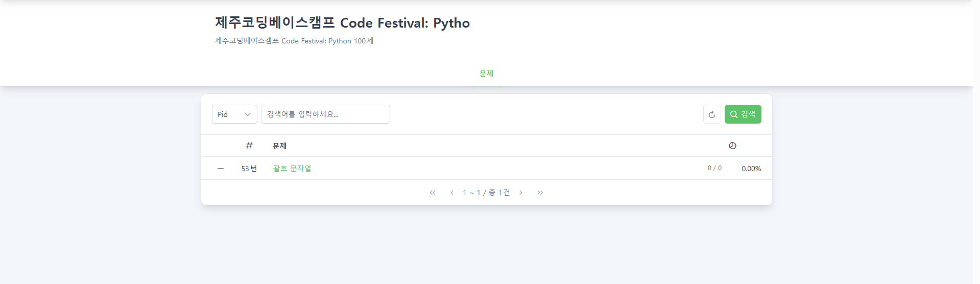Image resolution: width=980 pixels, height=284 pixels.
Task: Click the 0.00% success rate value
Action: pyautogui.click(x=751, y=169)
